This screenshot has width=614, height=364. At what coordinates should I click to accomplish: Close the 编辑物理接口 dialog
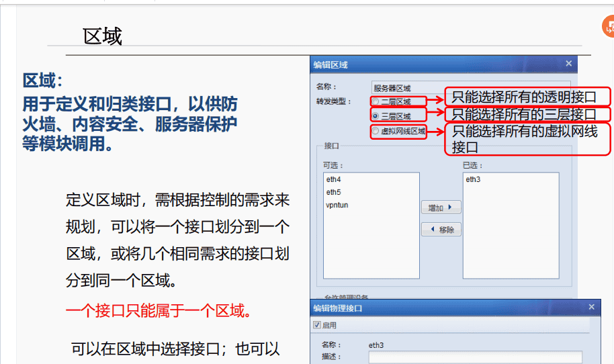click(x=592, y=307)
